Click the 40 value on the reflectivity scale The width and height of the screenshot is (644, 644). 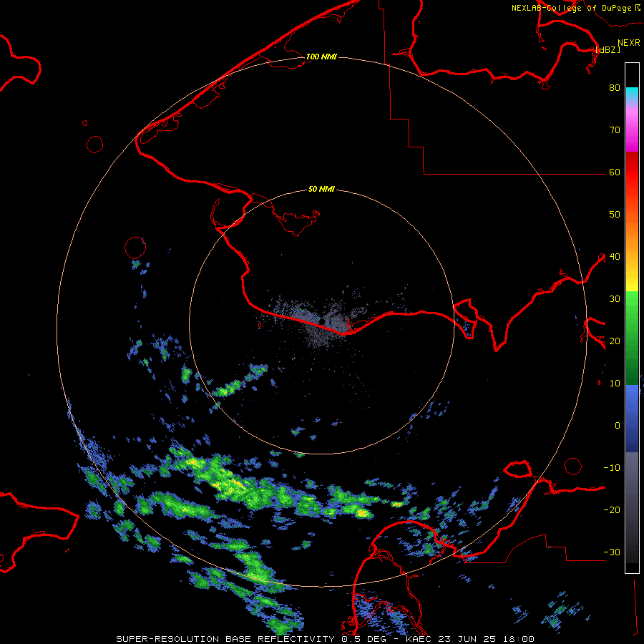[615, 256]
